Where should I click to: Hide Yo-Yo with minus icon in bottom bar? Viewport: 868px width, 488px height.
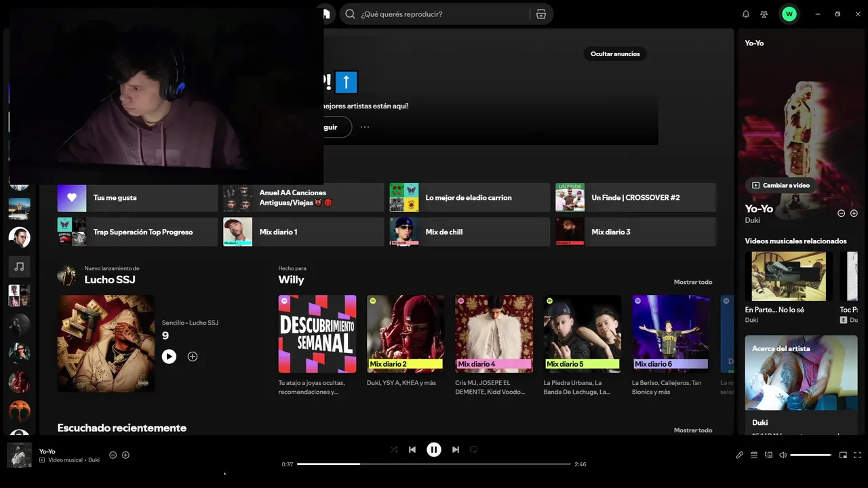click(113, 455)
